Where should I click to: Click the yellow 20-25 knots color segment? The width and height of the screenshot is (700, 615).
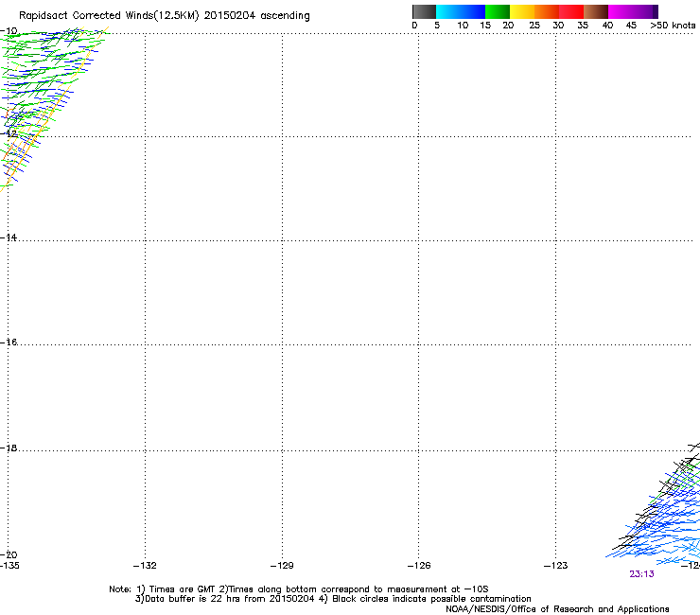tap(522, 11)
